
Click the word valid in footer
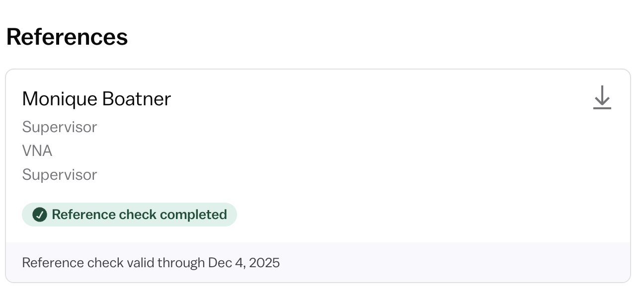141,262
